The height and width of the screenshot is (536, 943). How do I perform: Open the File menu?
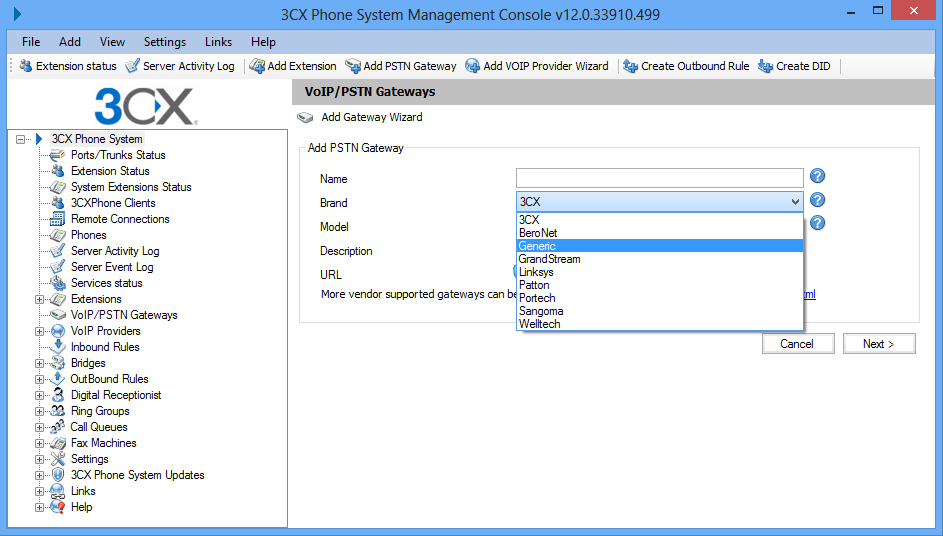pyautogui.click(x=31, y=42)
